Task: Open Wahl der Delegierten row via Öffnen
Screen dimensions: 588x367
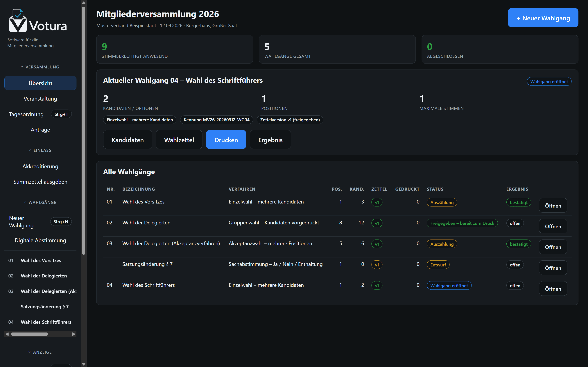Action: pos(553,226)
